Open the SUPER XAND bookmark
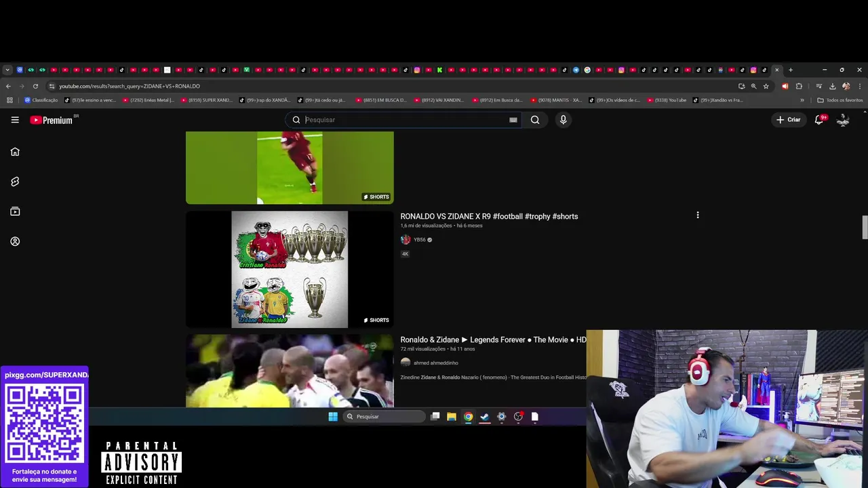The image size is (868, 488). point(207,100)
